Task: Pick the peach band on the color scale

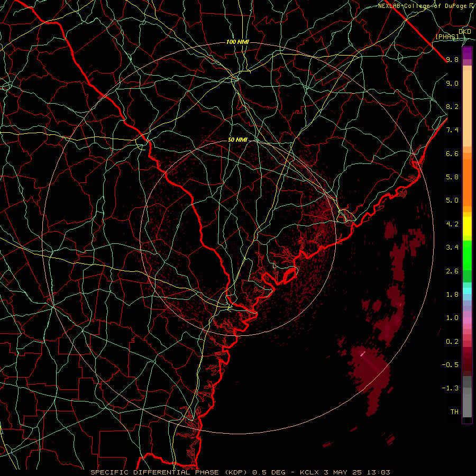Action: (x=467, y=108)
